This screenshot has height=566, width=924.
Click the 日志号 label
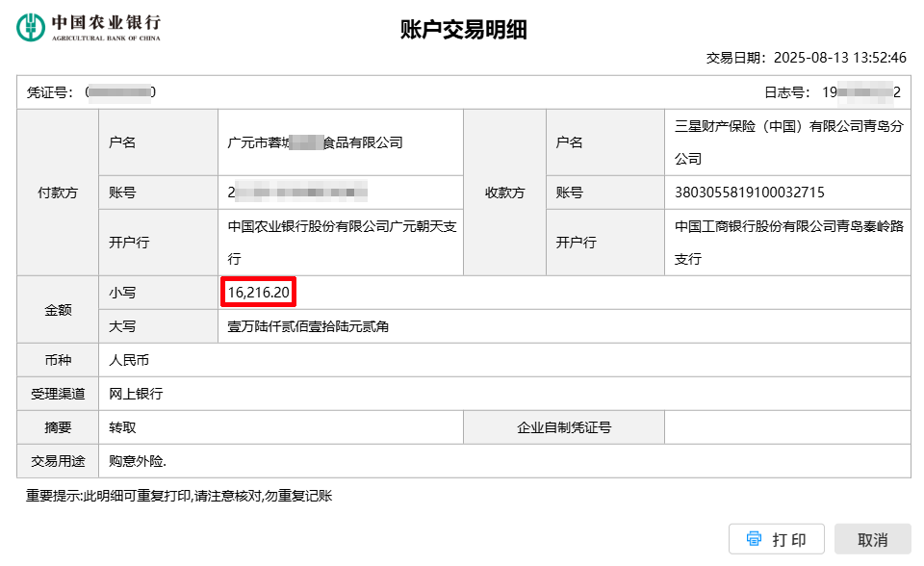click(785, 92)
